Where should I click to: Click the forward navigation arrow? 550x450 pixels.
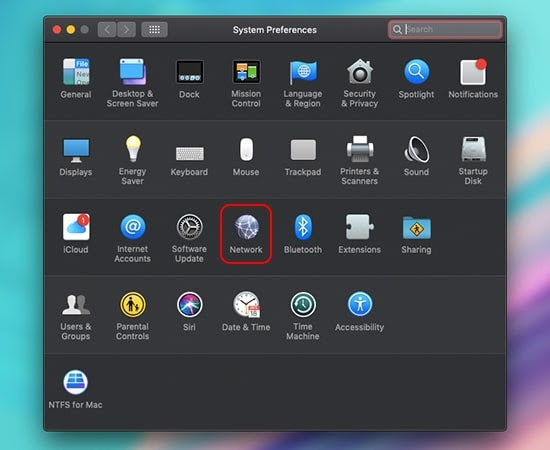click(126, 30)
